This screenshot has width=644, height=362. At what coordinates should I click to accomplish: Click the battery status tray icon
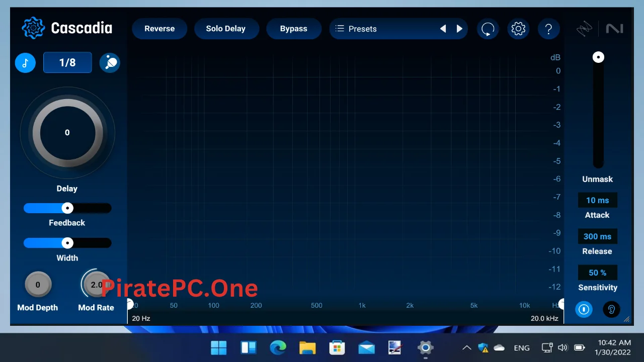pyautogui.click(x=580, y=347)
